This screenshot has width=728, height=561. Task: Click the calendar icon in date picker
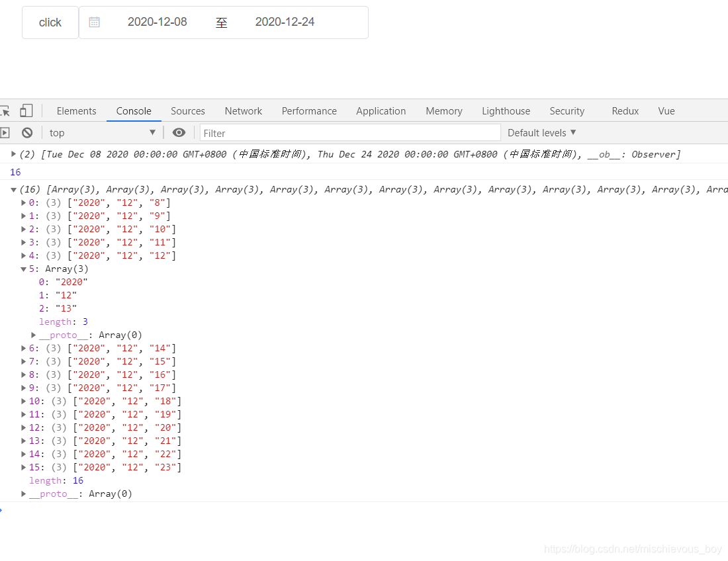coord(94,22)
